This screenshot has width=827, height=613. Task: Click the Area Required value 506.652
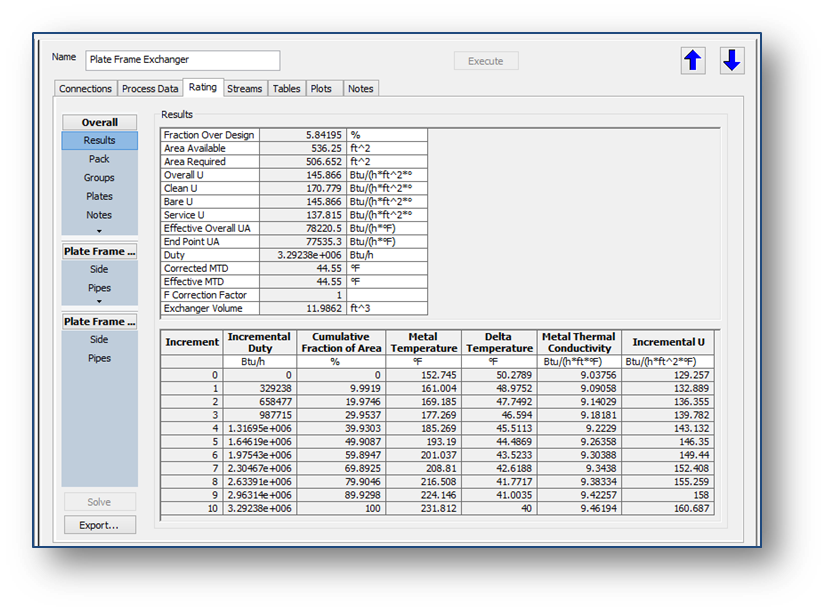tap(303, 161)
